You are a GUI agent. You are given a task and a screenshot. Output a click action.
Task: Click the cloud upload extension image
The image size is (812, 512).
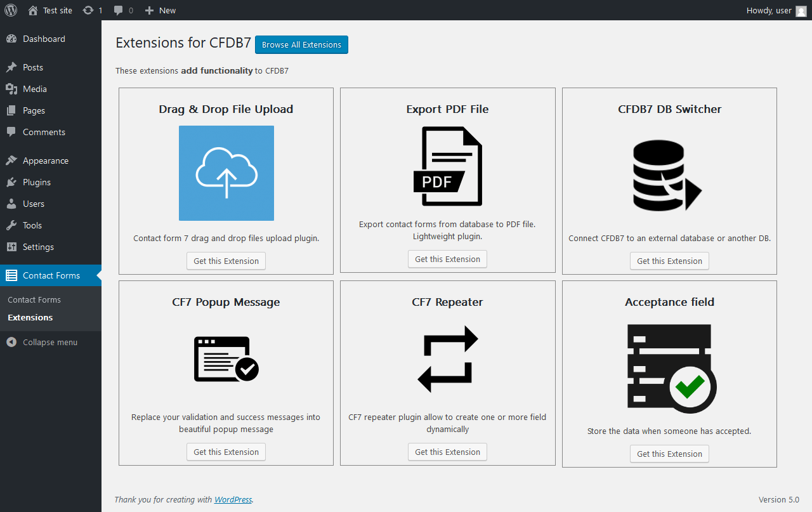pyautogui.click(x=226, y=173)
